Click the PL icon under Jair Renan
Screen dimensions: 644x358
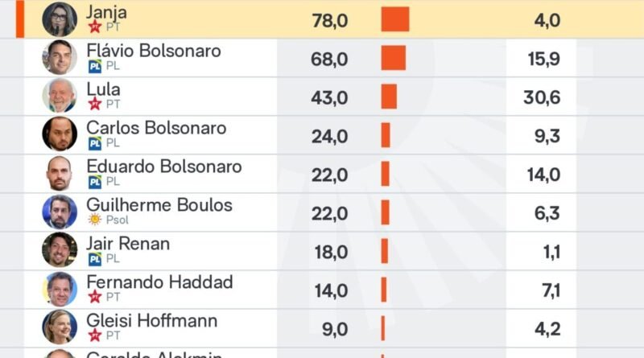point(95,259)
